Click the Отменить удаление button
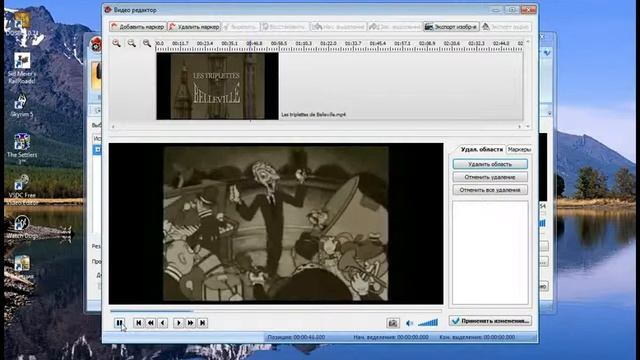The image size is (640, 360). click(x=490, y=177)
